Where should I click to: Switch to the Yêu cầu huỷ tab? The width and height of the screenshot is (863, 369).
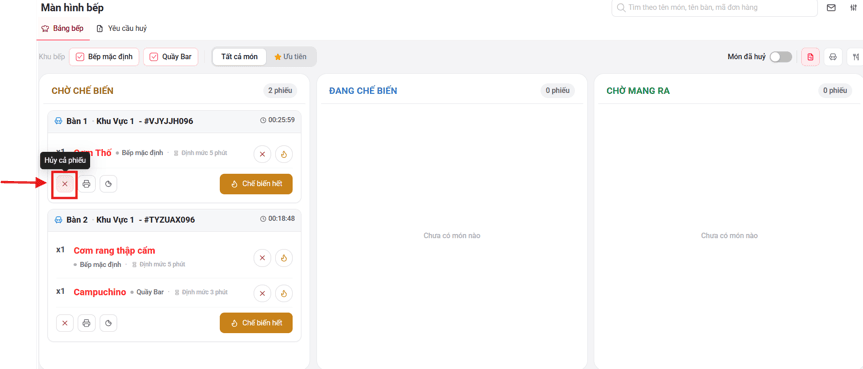[x=122, y=28]
